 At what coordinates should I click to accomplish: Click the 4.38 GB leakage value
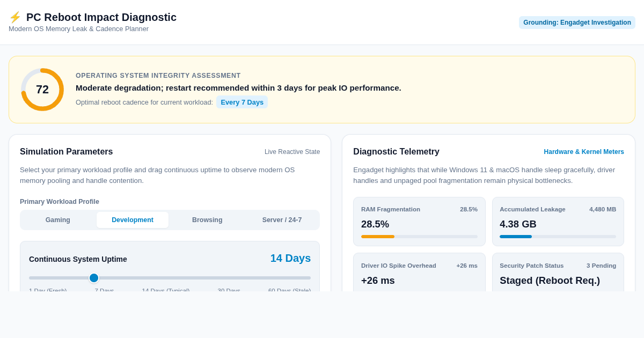(518, 224)
